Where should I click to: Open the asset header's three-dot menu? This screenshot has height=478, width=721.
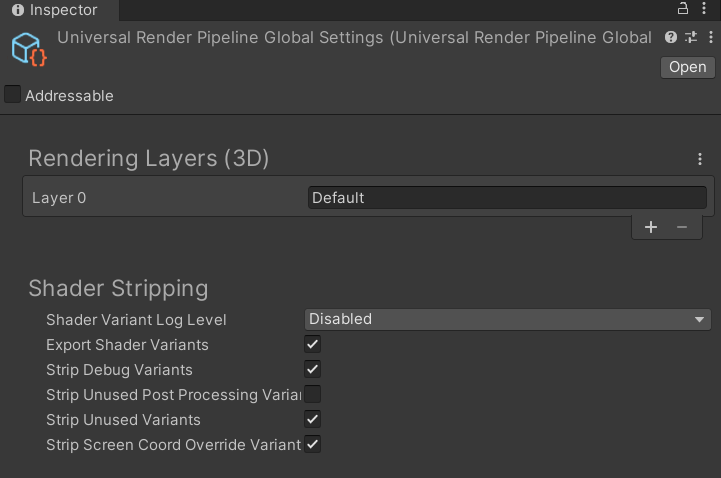707,38
